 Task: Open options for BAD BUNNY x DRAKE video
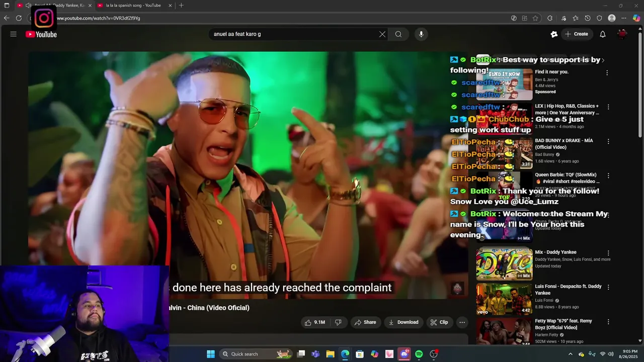[x=608, y=142]
